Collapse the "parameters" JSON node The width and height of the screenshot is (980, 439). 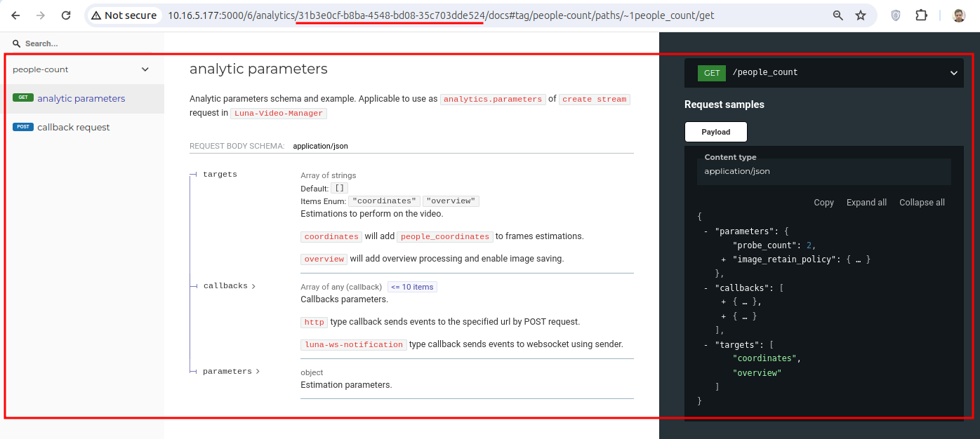coord(706,231)
